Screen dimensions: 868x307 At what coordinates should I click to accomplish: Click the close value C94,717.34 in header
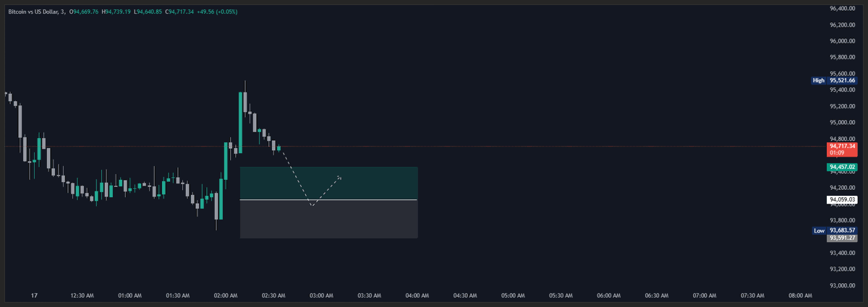coord(179,12)
